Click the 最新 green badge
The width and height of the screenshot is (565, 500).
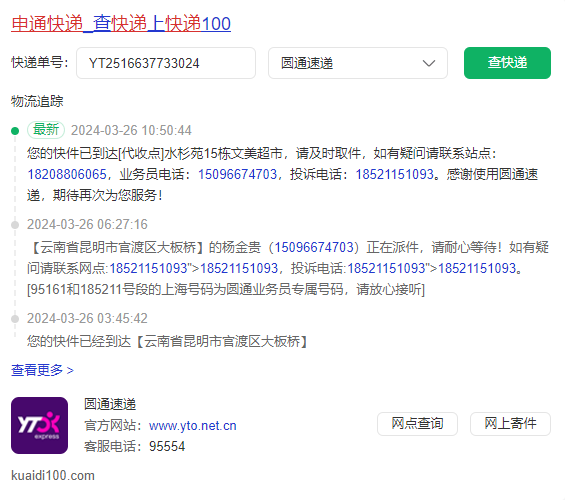click(x=46, y=130)
